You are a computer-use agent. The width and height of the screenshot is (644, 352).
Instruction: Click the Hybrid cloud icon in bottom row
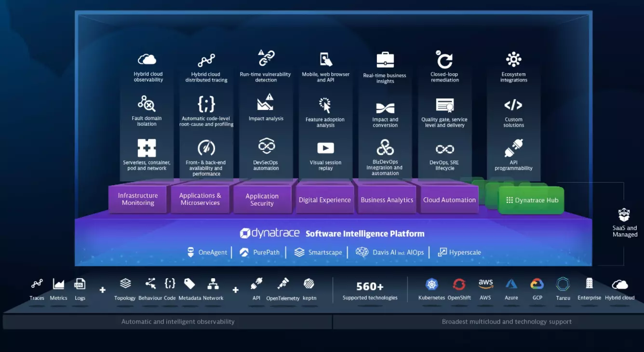coord(619,284)
